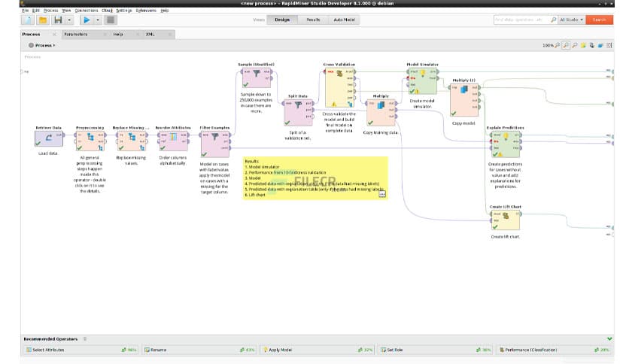
Task: Click the blue export process icon
Action: click(x=600, y=45)
